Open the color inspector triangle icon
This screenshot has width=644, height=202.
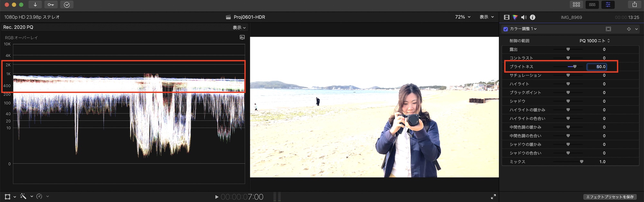coord(515,17)
